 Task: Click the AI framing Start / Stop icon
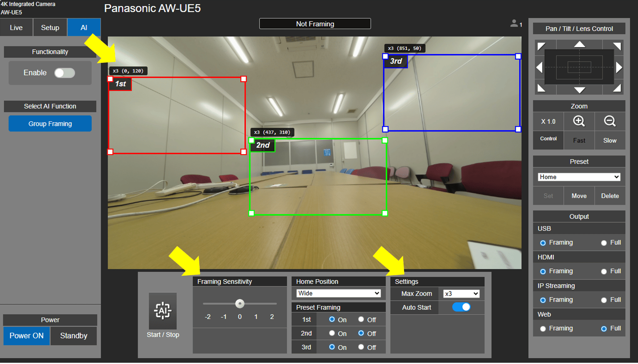pos(163,311)
